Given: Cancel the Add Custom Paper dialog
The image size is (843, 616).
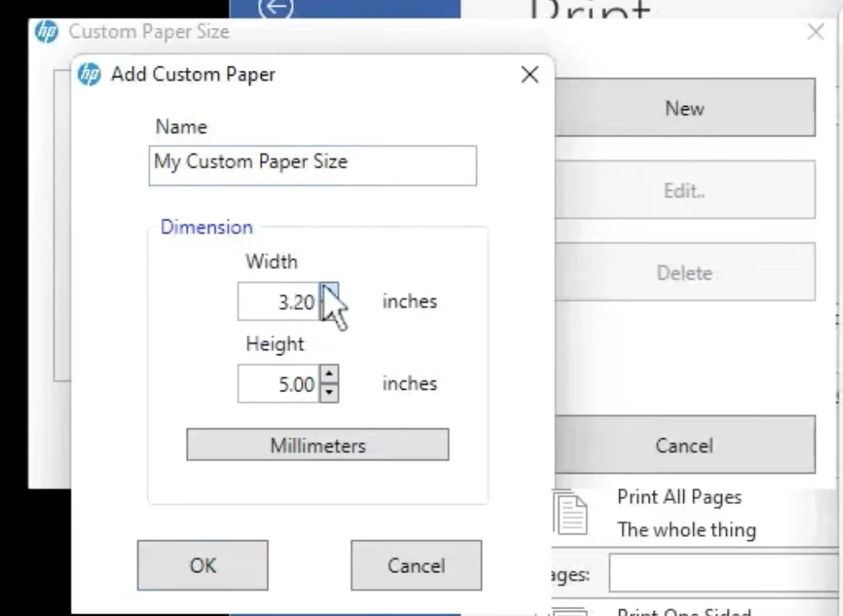Looking at the screenshot, I should (416, 566).
